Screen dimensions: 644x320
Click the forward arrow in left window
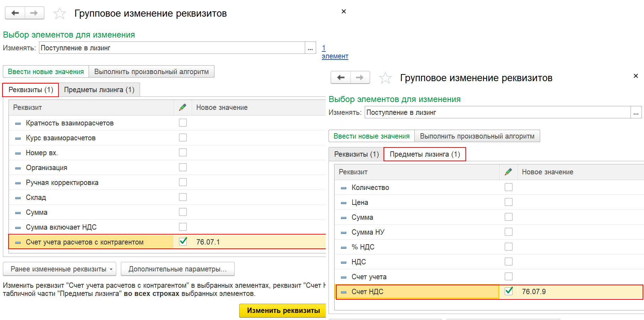[x=34, y=13]
